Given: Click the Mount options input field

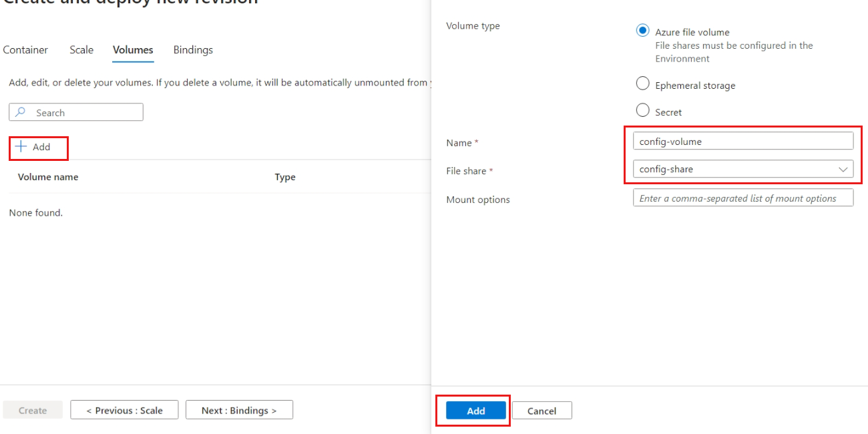Looking at the screenshot, I should click(x=742, y=197).
